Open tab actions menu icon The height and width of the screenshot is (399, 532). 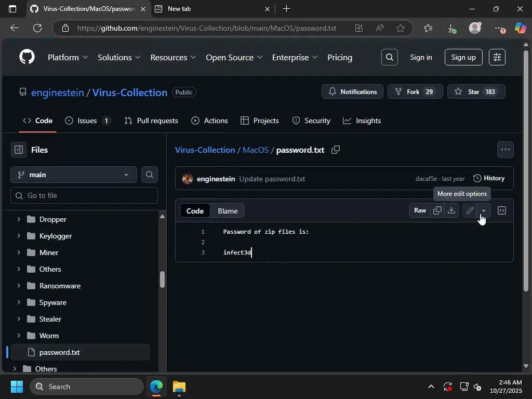click(12, 9)
